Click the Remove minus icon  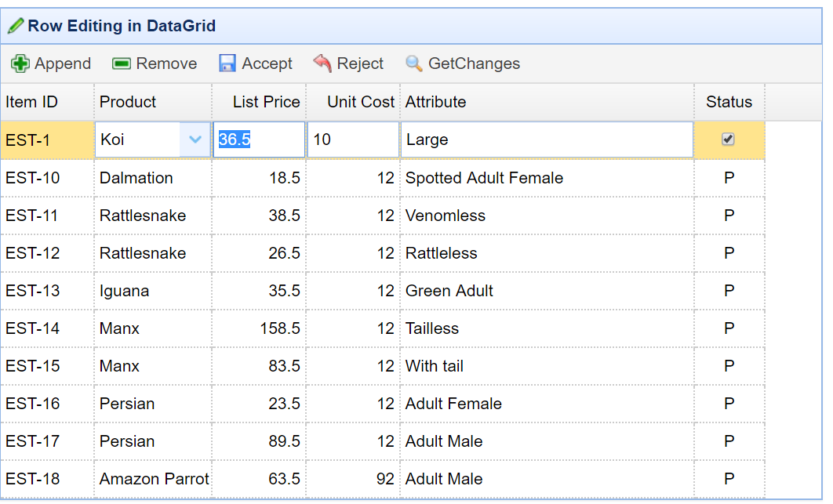point(122,63)
